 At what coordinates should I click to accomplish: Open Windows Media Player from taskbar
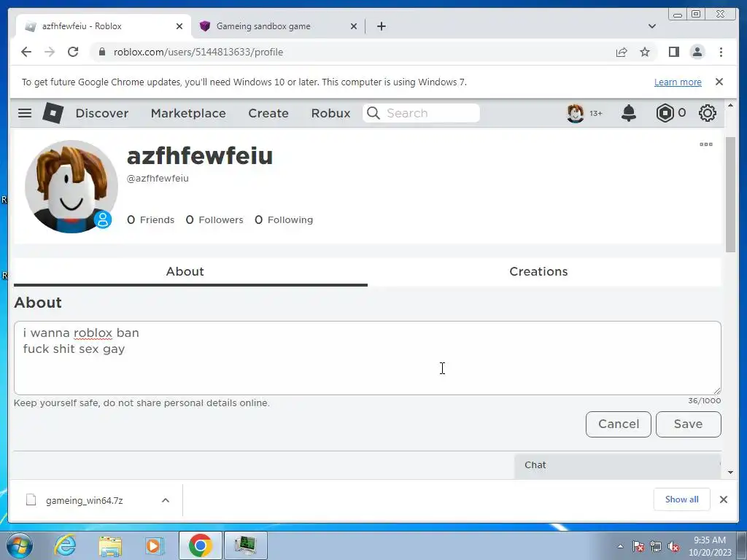pos(153,545)
